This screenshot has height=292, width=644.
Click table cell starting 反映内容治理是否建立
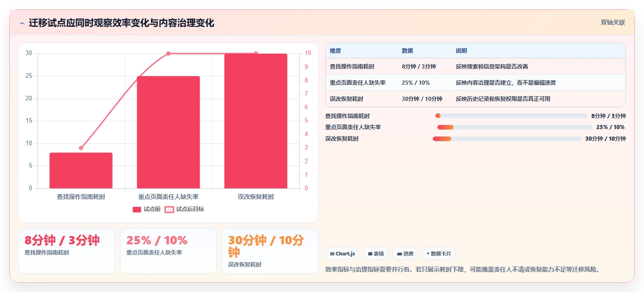click(x=505, y=83)
